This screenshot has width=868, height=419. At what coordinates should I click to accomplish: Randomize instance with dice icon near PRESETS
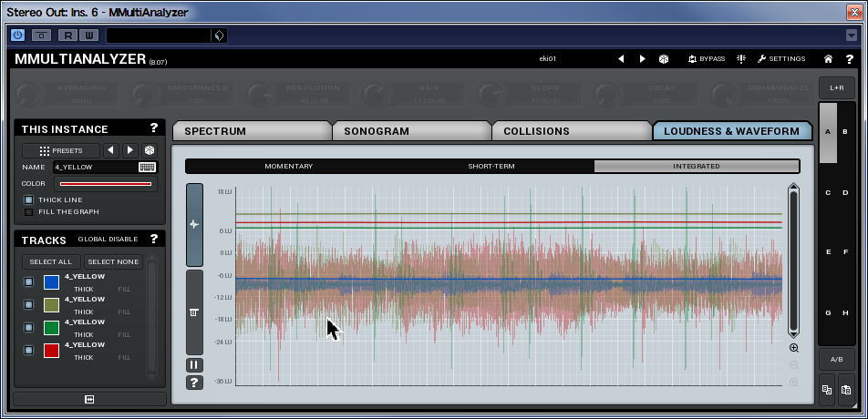[x=149, y=150]
